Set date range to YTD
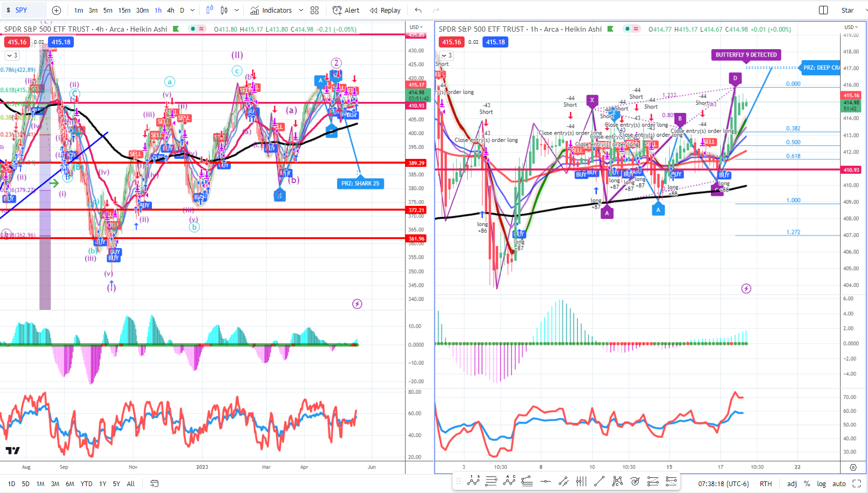Screen dimensions: 868x493 click(86, 483)
